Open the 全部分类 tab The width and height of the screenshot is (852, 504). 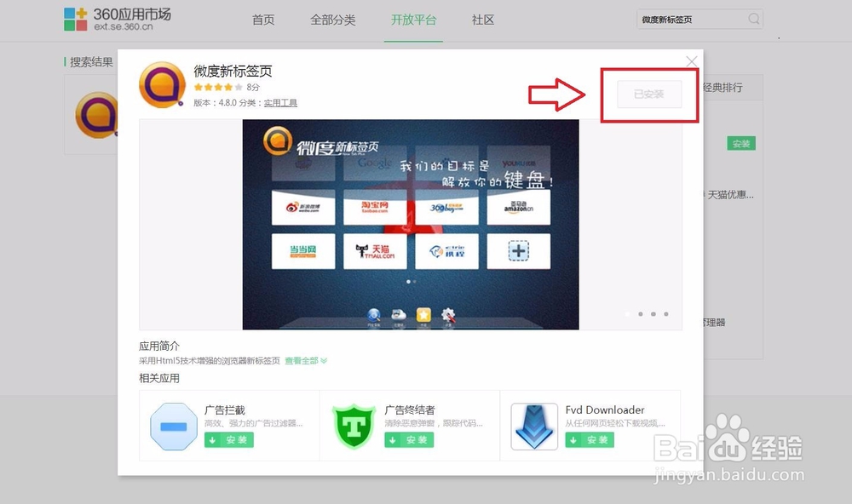pos(332,20)
